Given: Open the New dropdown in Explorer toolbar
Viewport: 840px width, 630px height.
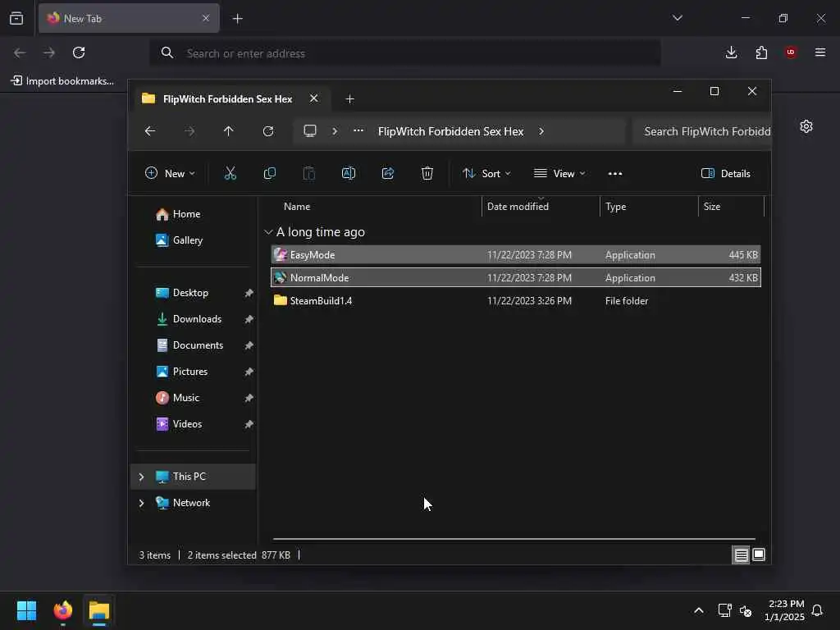Looking at the screenshot, I should click(x=170, y=174).
